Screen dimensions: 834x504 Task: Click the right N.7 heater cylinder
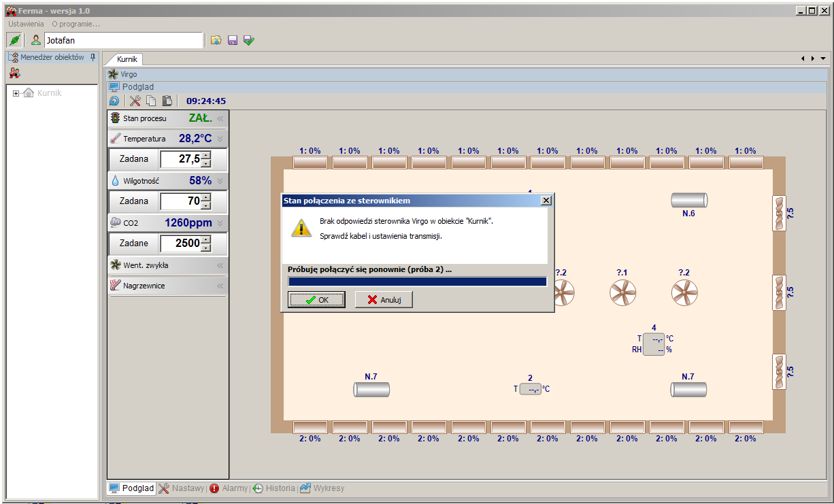tap(688, 389)
